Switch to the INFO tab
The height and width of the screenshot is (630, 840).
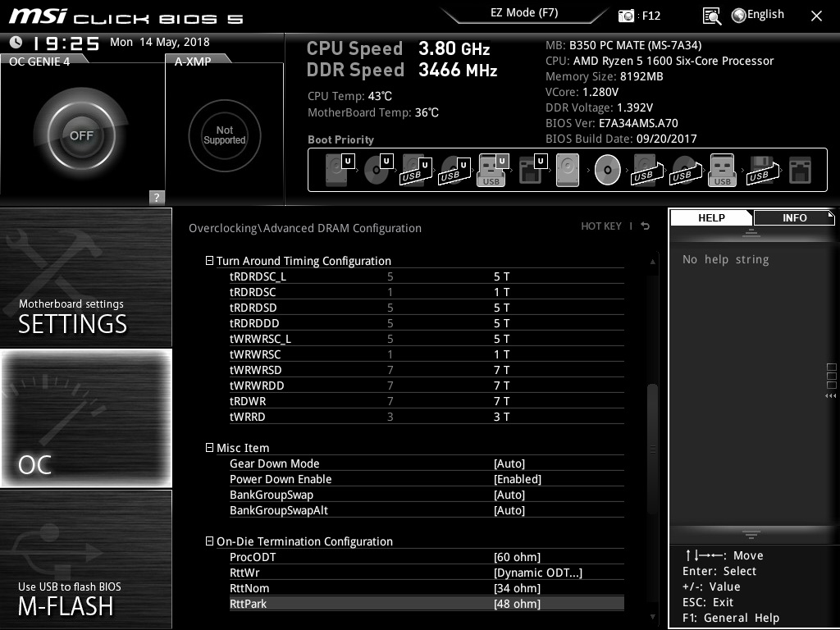pos(794,217)
